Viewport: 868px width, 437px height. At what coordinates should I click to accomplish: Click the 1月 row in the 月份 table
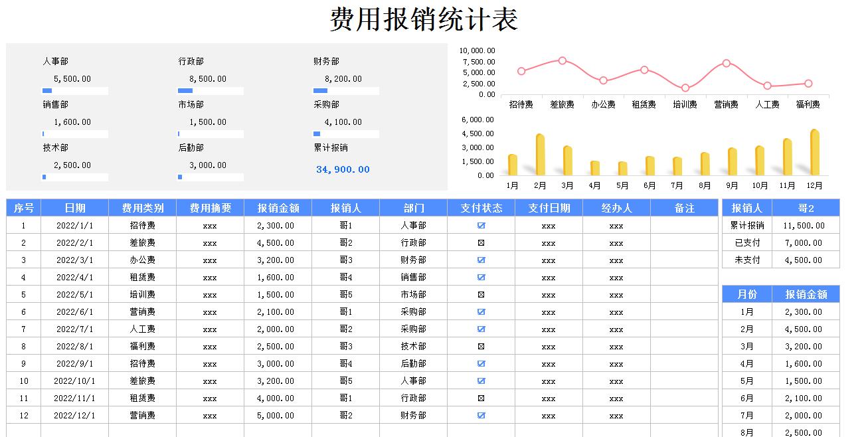[746, 311]
